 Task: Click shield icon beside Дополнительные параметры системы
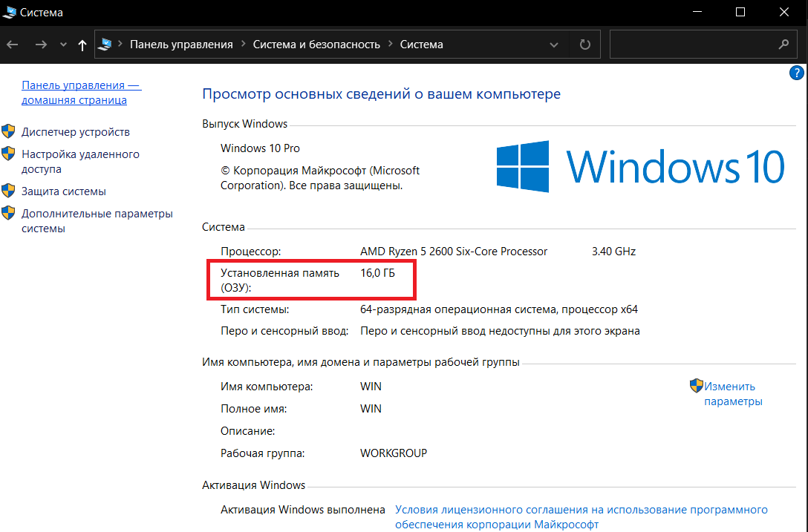point(8,213)
